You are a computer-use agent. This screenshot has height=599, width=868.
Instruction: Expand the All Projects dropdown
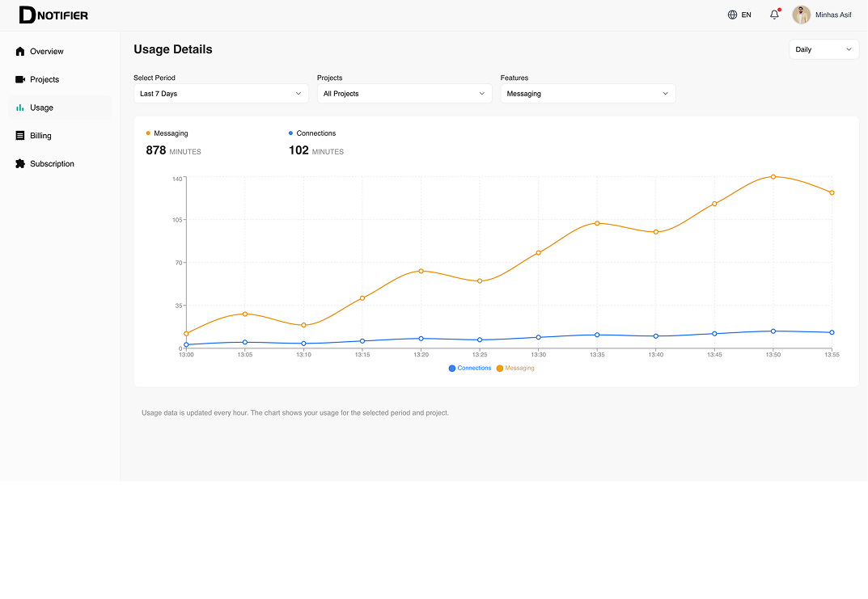point(404,94)
